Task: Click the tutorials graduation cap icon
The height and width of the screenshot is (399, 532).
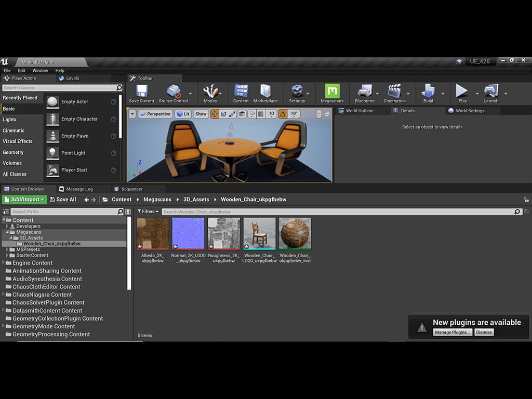Action: (459, 61)
